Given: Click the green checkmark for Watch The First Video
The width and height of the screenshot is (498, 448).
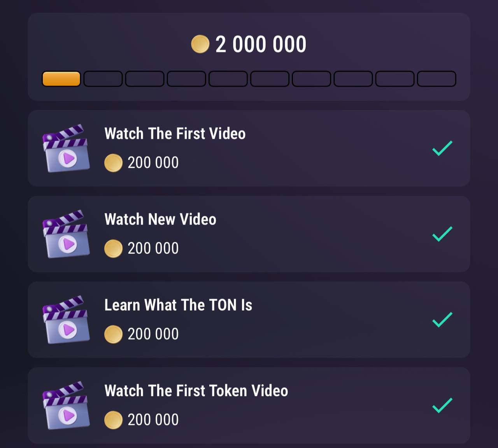Looking at the screenshot, I should [442, 148].
